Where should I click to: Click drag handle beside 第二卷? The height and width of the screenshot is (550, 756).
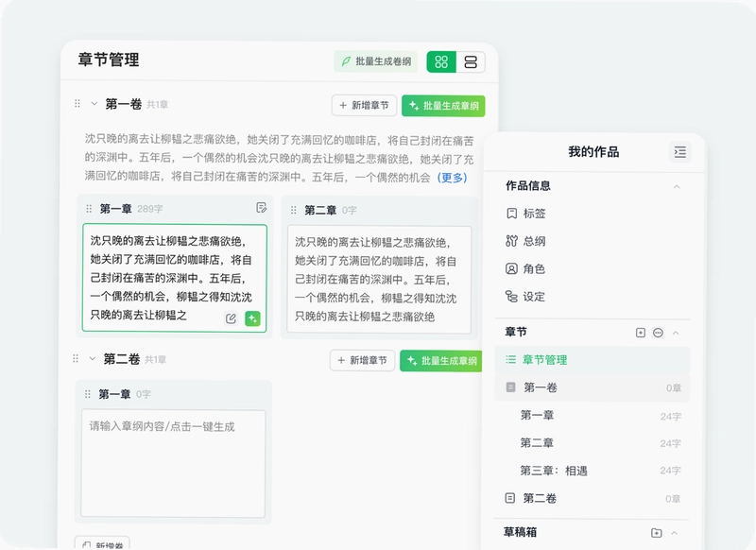click(76, 358)
